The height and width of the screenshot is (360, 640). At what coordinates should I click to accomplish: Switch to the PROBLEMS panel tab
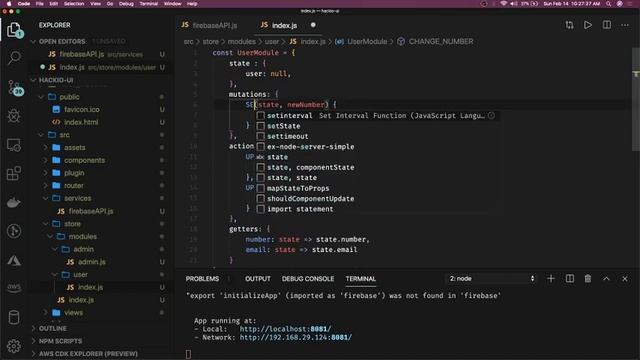click(202, 279)
